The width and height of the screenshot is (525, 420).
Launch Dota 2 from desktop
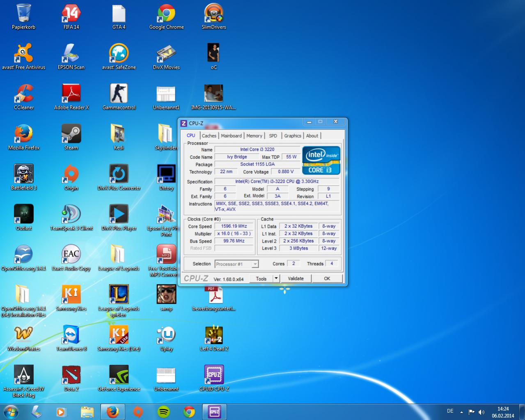[x=71, y=375]
